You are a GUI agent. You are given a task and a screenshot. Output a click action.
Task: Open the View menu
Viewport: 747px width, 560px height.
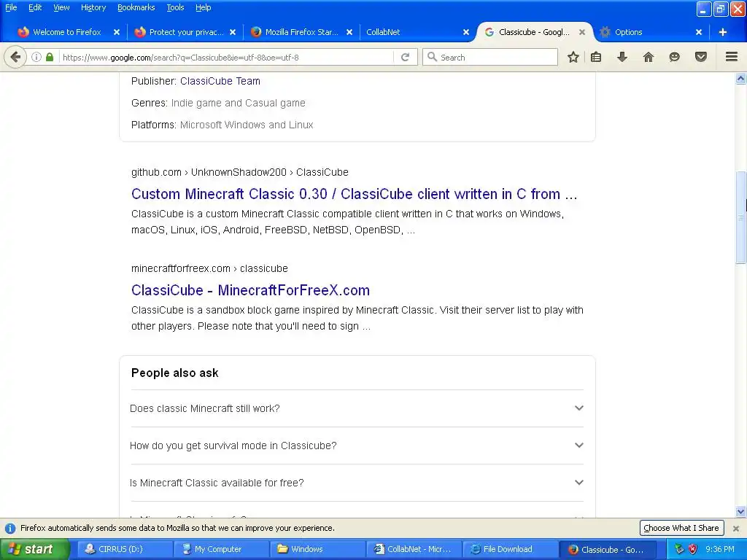(61, 7)
